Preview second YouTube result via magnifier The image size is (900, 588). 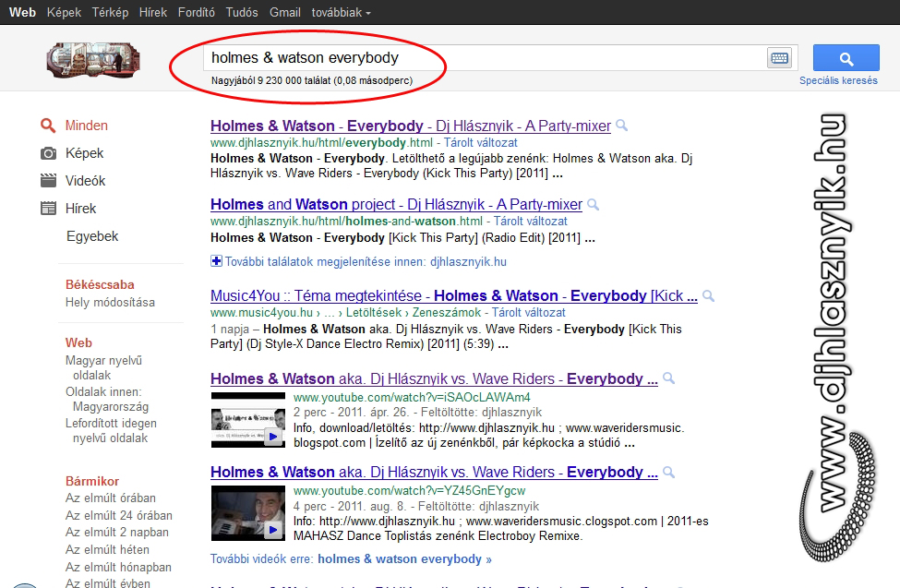[x=668, y=472]
